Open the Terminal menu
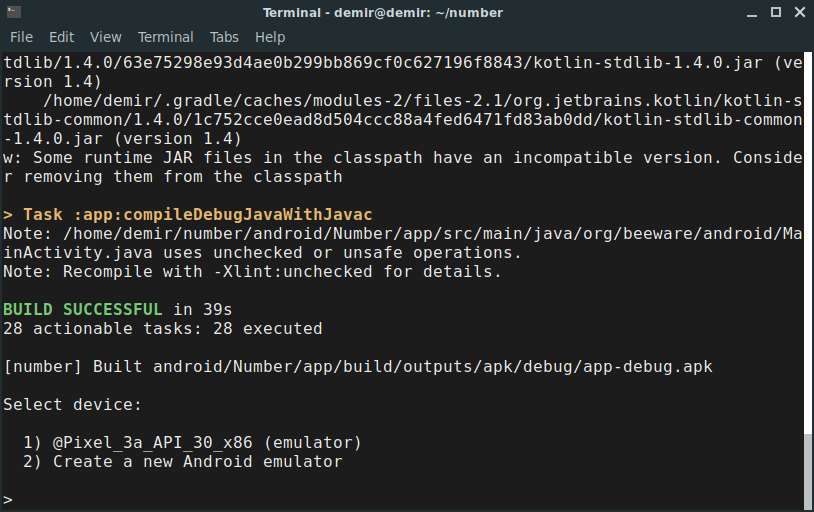Image resolution: width=814 pixels, height=512 pixels. point(166,37)
